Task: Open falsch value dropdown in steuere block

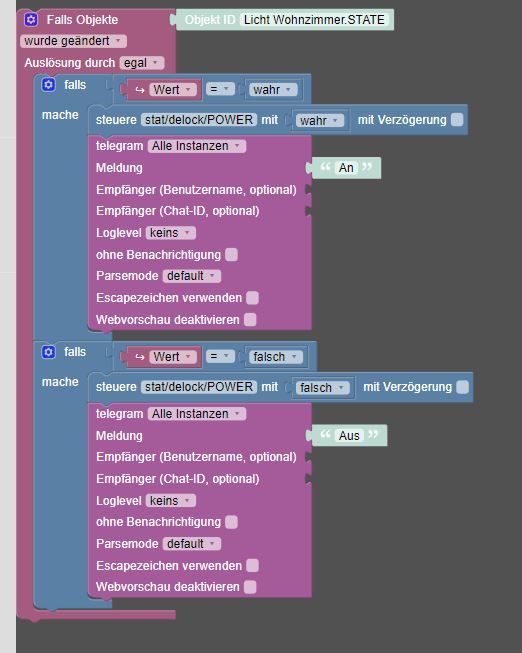Action: click(x=322, y=388)
